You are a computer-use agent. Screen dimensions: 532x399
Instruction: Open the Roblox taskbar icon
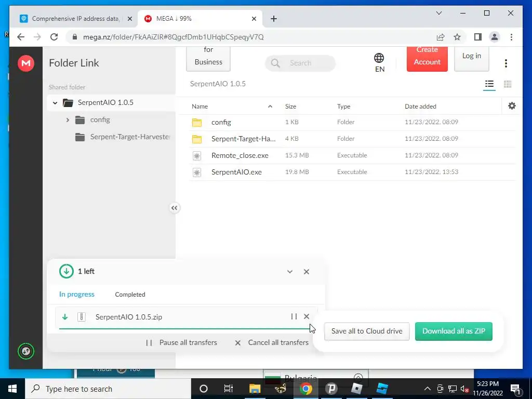[356, 389]
